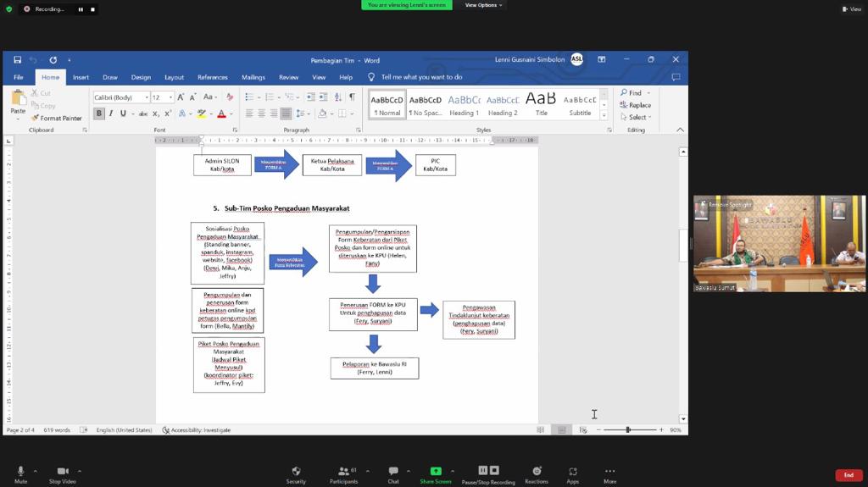Toggle the Underline formatting button
This screenshot has width=868, height=487.
(x=123, y=113)
